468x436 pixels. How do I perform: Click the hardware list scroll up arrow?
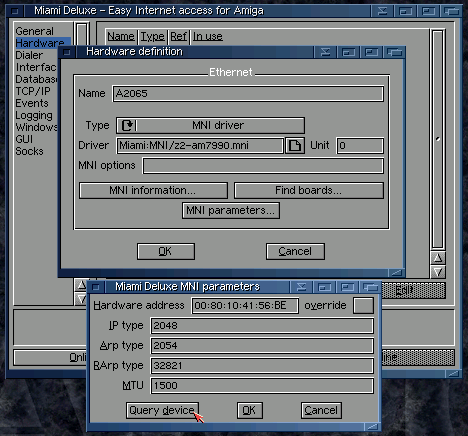(438, 258)
